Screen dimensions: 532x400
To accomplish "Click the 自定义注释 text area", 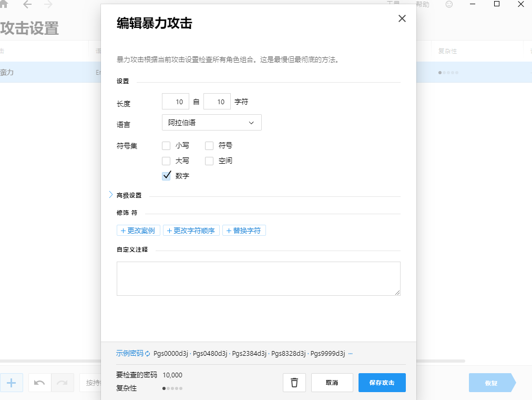I will (x=259, y=278).
